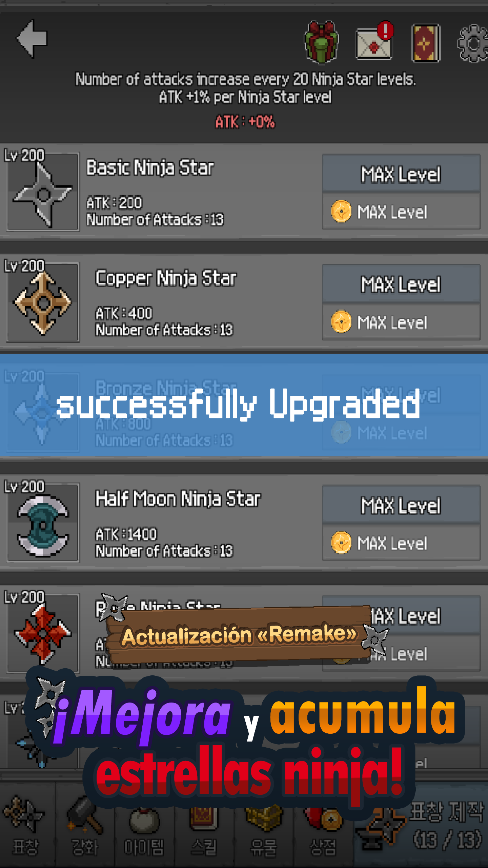Click Half Moon Ninja Star top MAX Level button

(x=401, y=505)
